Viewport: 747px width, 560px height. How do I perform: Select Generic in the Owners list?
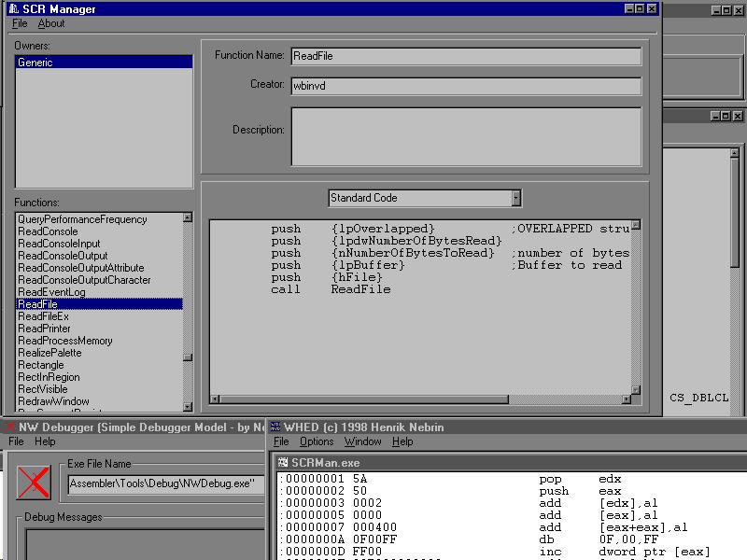pos(35,63)
